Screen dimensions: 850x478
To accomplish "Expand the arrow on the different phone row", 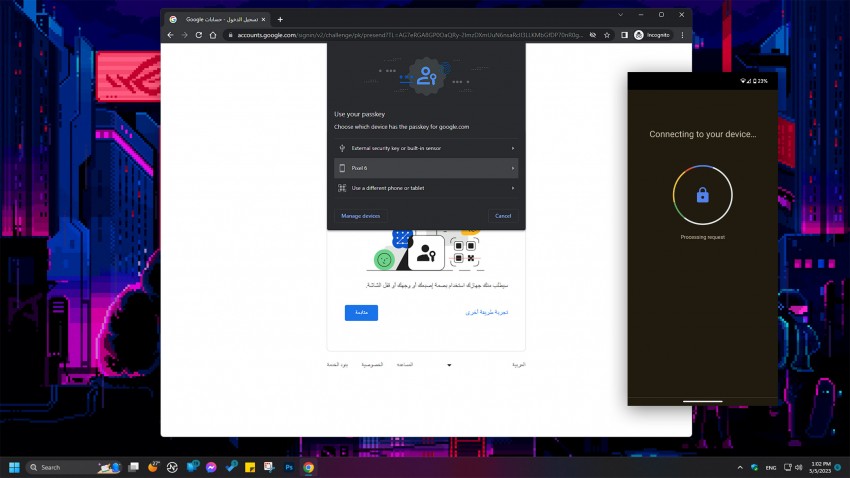I will [513, 188].
